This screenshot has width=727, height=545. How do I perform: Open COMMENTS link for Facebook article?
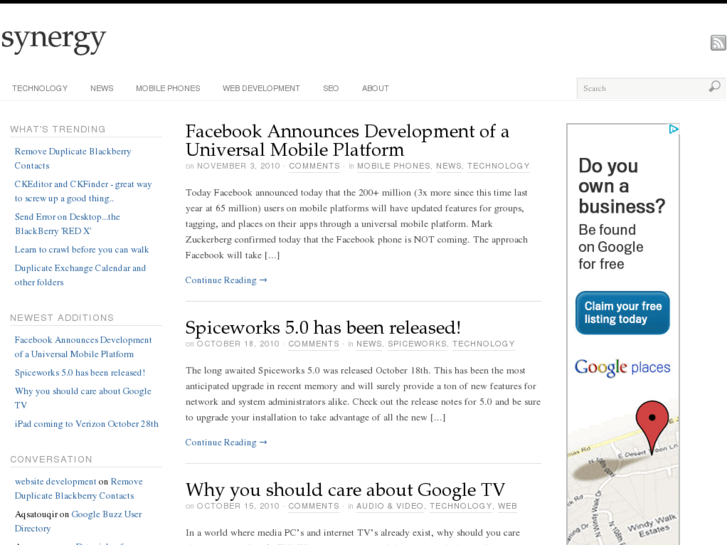coord(314,166)
